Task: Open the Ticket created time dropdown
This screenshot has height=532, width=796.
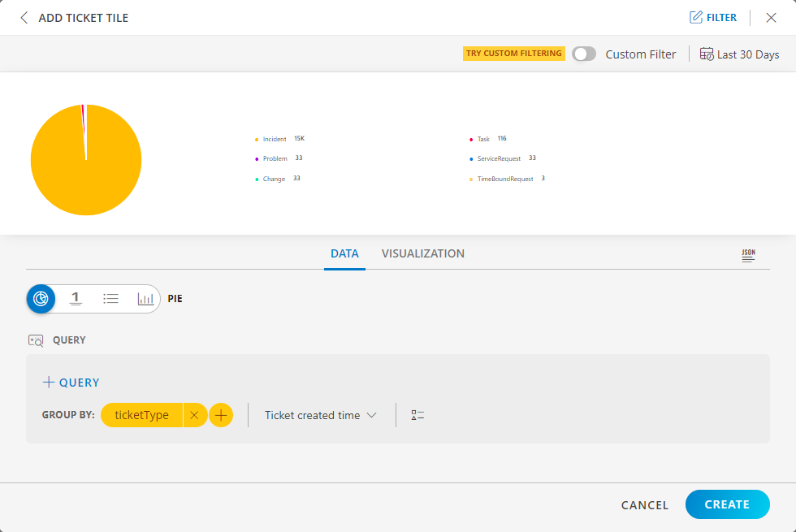Action: point(319,415)
